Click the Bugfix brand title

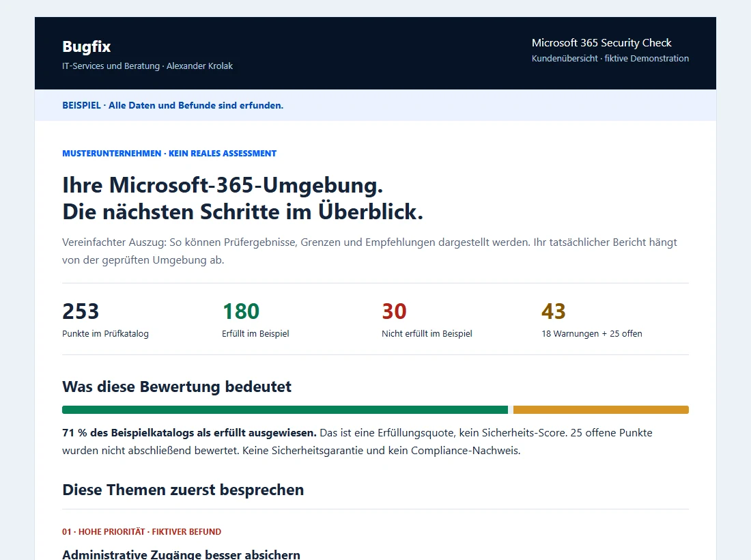[x=86, y=46]
